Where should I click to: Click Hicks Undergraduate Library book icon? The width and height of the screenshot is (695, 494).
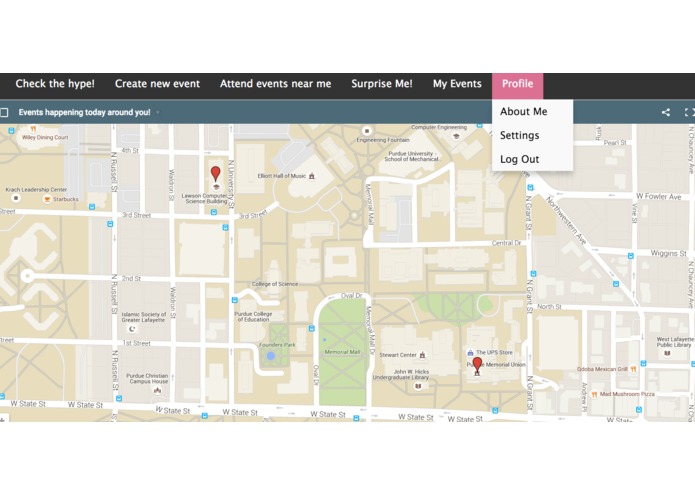[418, 386]
